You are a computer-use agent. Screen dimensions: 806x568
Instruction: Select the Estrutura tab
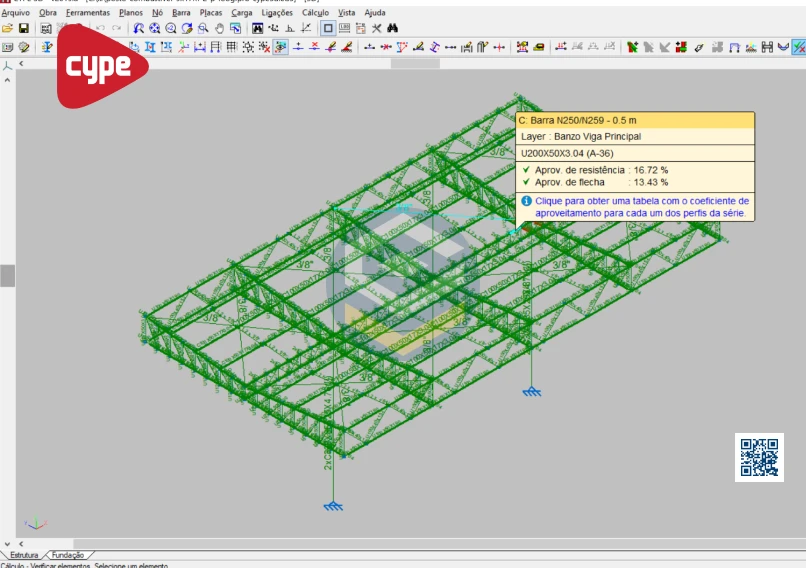click(23, 555)
